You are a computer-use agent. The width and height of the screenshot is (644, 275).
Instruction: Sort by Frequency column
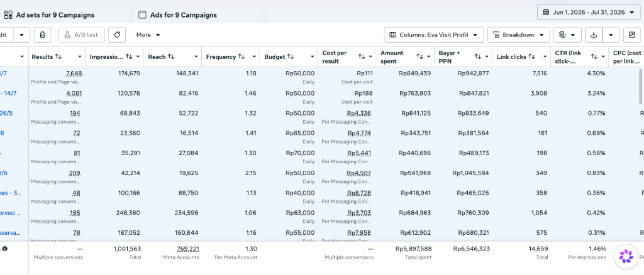[241, 57]
